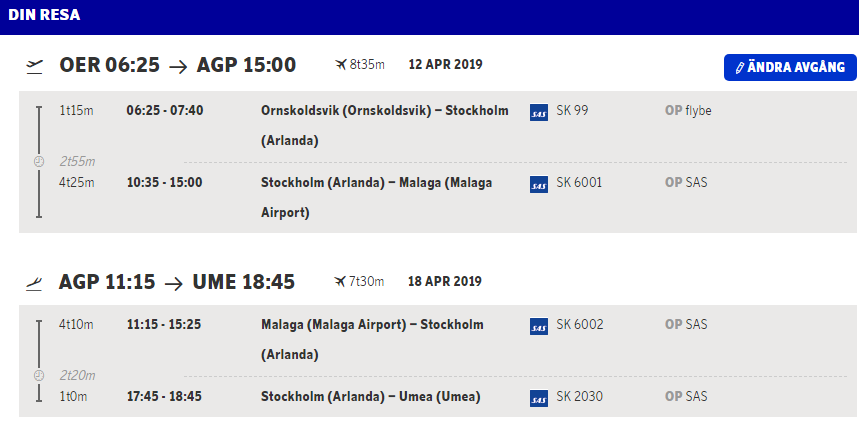The image size is (859, 421).
Task: Click the clock icon beside the 2t20m layover
Action: pos(39,375)
